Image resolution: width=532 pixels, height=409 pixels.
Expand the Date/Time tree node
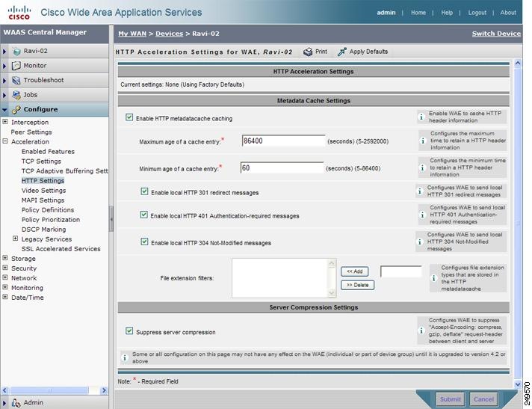click(5, 297)
